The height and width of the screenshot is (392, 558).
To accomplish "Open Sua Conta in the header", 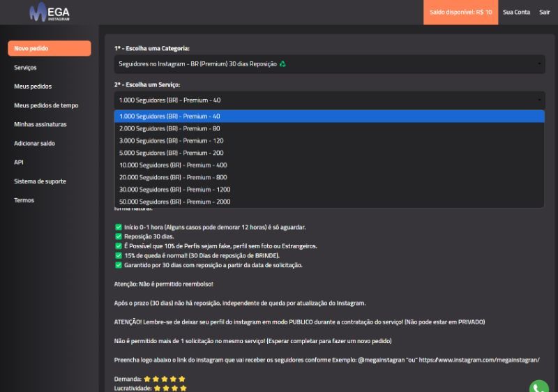I will pyautogui.click(x=516, y=12).
